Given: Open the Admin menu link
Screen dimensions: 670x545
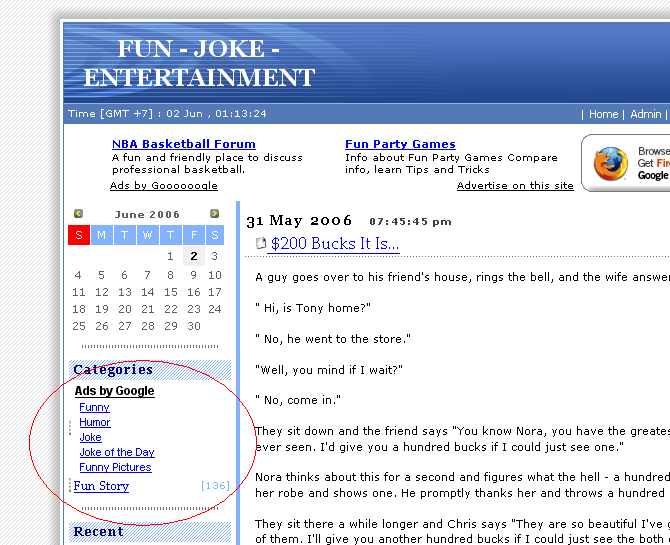Looking at the screenshot, I should click(646, 114).
